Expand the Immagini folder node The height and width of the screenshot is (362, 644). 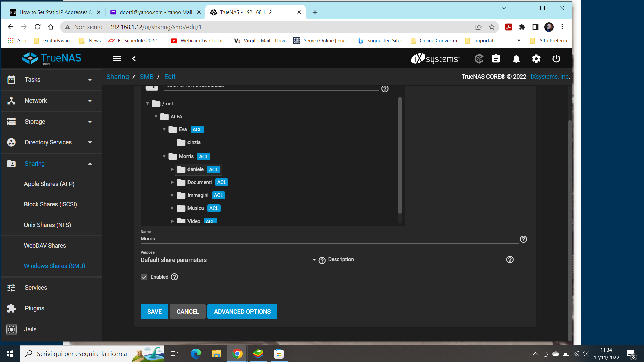pyautogui.click(x=172, y=195)
